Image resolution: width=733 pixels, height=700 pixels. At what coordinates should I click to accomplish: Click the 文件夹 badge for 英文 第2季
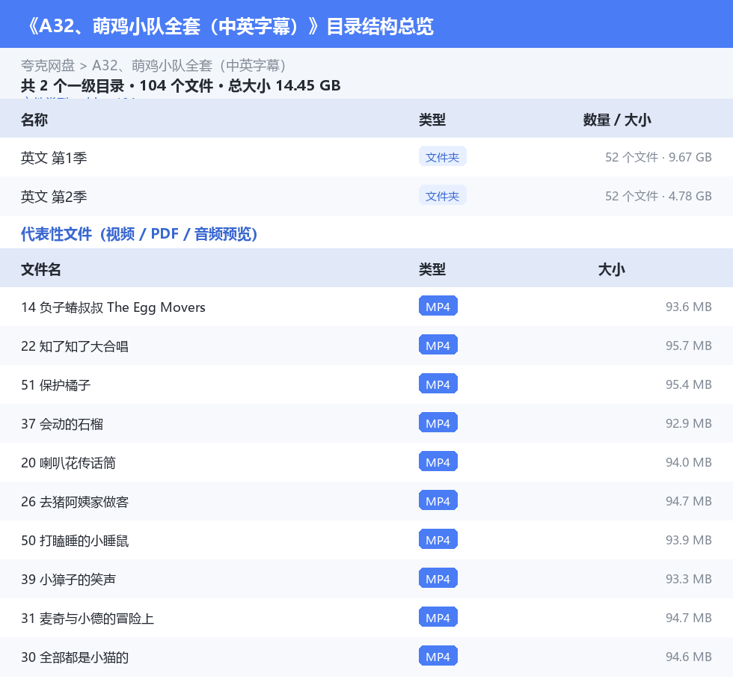coord(442,196)
